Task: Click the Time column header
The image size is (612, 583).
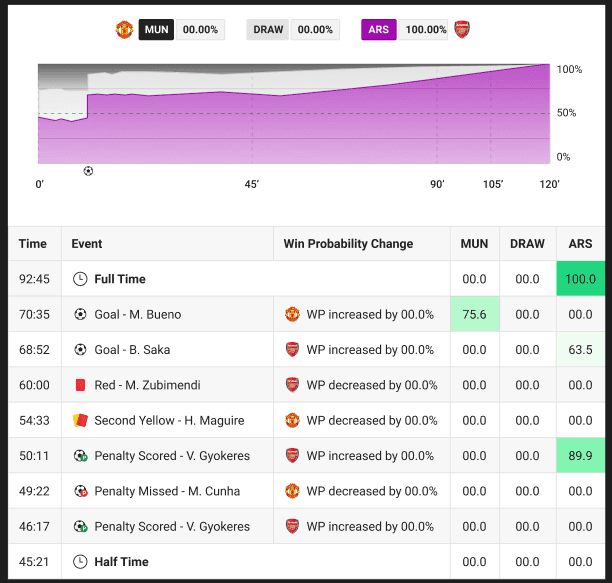Action: [x=33, y=244]
